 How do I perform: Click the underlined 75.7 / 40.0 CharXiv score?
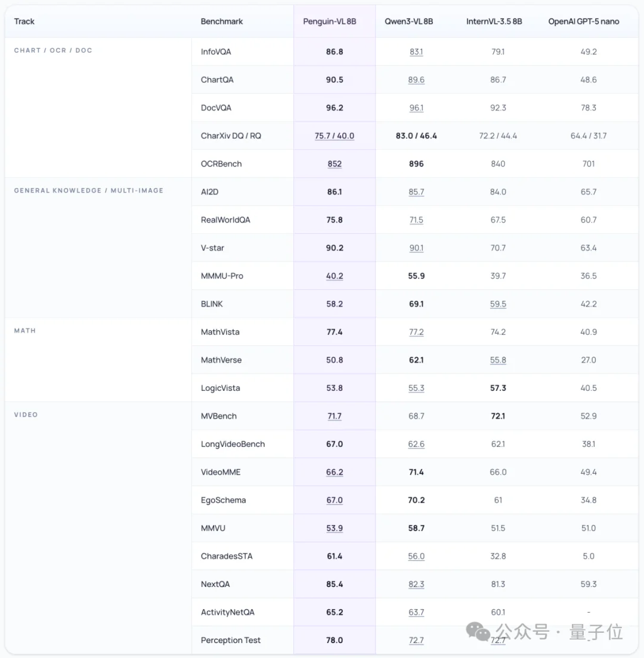334,136
